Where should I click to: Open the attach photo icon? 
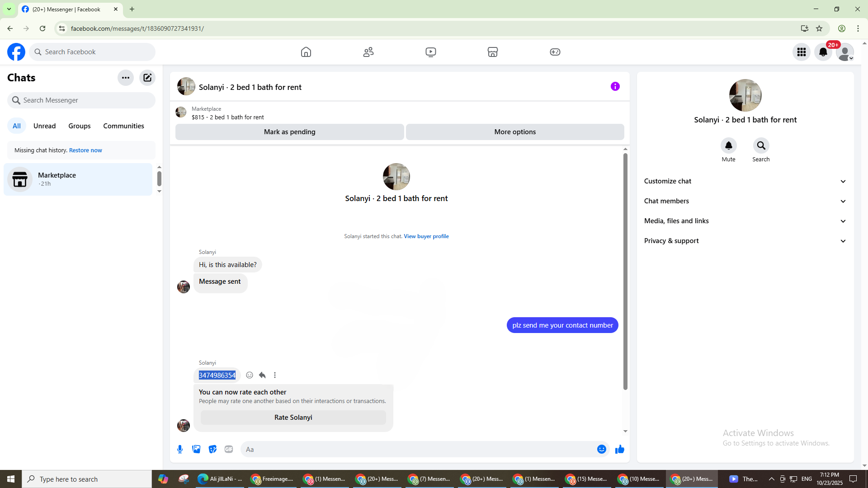196,449
